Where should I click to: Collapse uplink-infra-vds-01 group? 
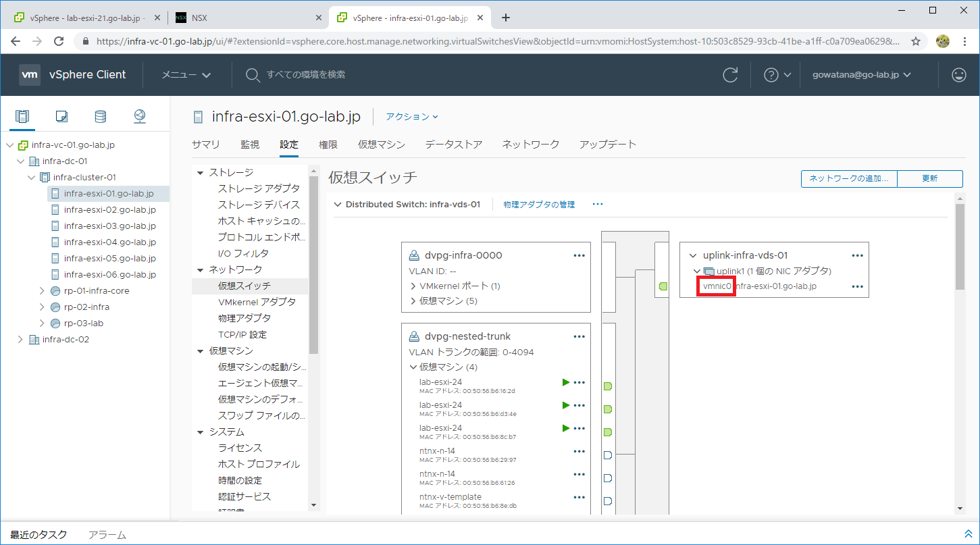pyautogui.click(x=692, y=255)
